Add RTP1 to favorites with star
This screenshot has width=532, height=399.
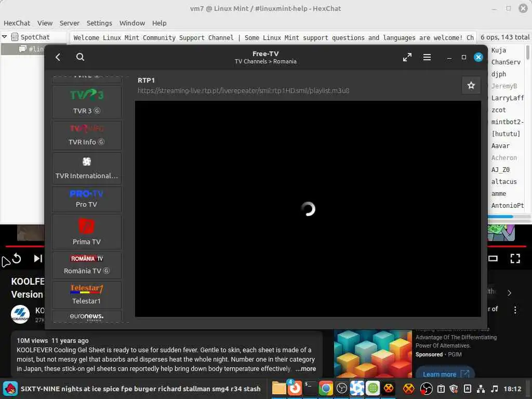(x=471, y=85)
